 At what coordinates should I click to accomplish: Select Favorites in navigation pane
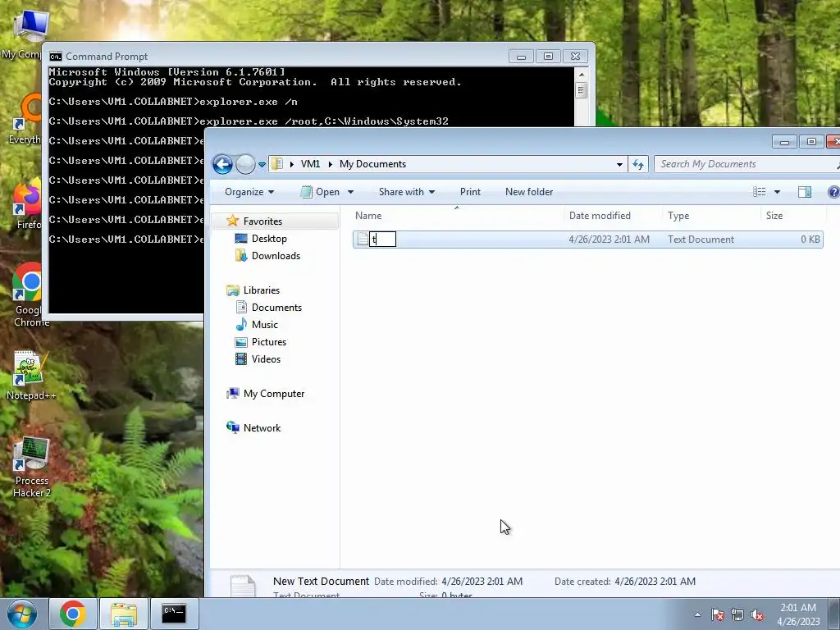tap(262, 221)
